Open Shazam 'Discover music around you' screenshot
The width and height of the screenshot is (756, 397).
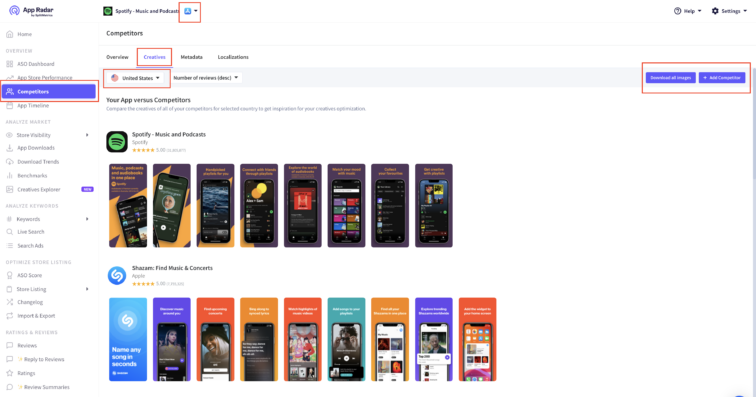pyautogui.click(x=172, y=340)
